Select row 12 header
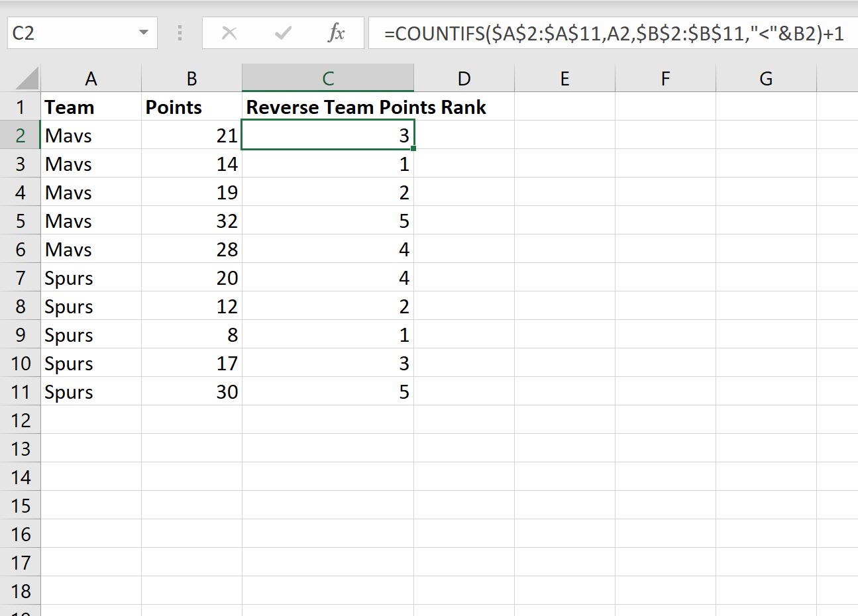858x616 pixels. pyautogui.click(x=21, y=420)
